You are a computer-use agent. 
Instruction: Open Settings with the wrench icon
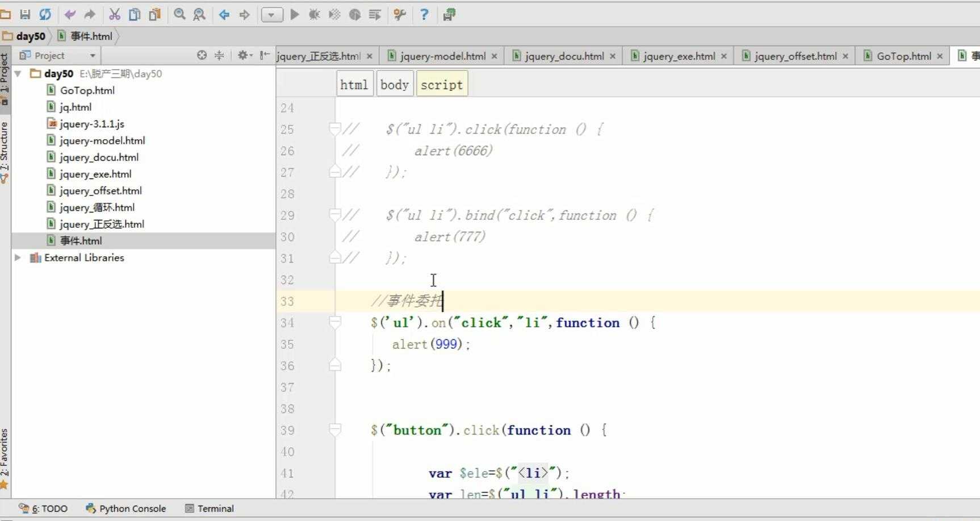[400, 15]
